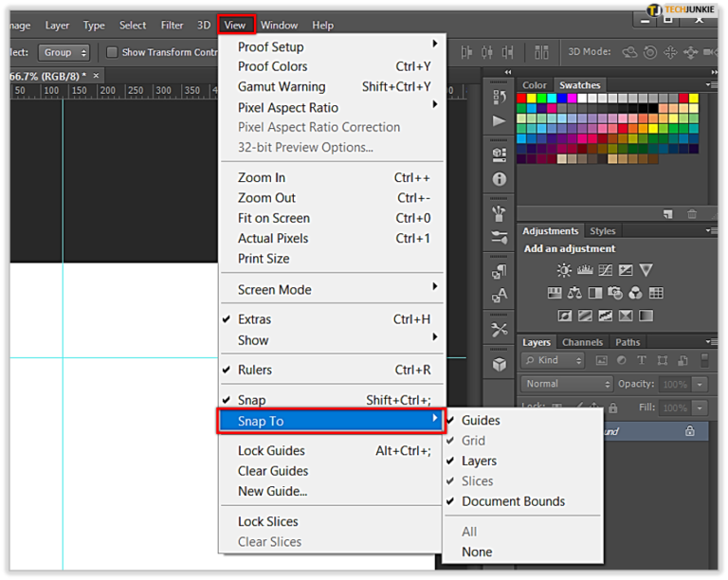Expand the Screen Mode submenu
728x580 pixels.
(332, 290)
